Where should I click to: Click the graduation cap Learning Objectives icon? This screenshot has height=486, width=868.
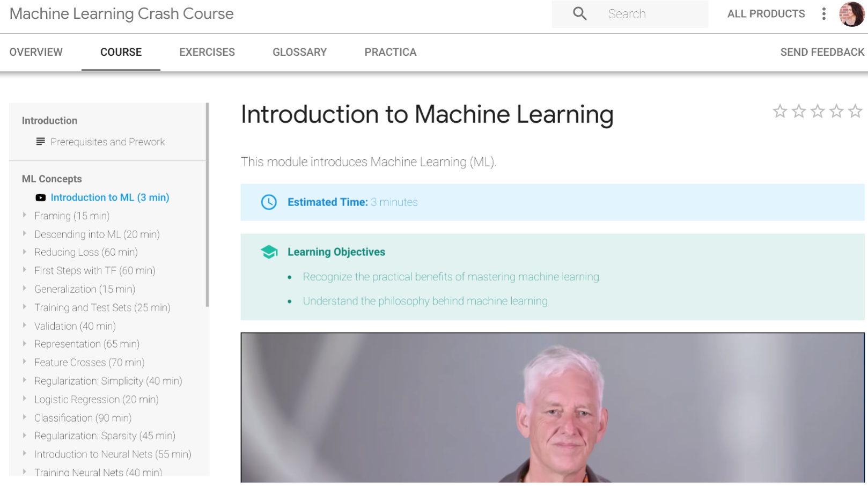pyautogui.click(x=269, y=251)
